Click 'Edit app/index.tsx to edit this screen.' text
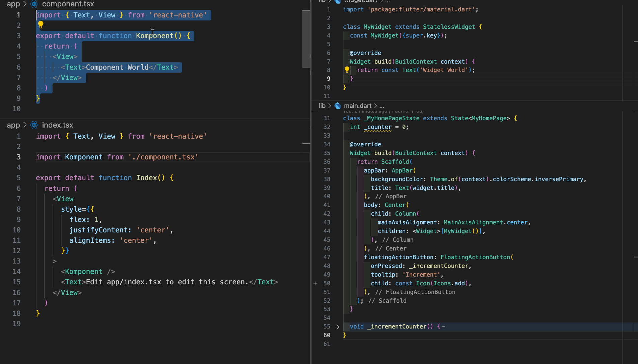 [x=167, y=282]
